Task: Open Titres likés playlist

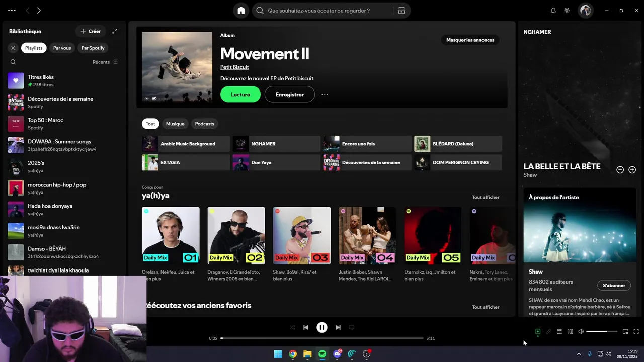Action: tap(63, 81)
